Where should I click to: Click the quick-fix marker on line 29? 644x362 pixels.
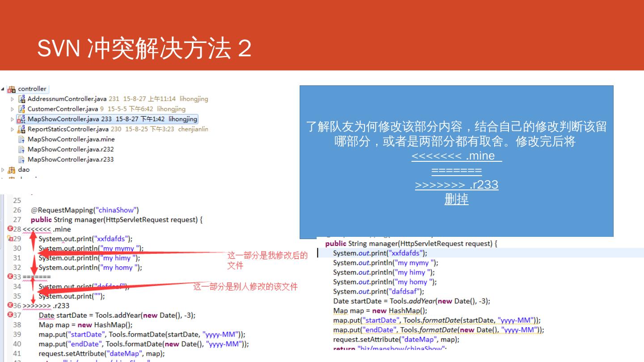point(10,238)
